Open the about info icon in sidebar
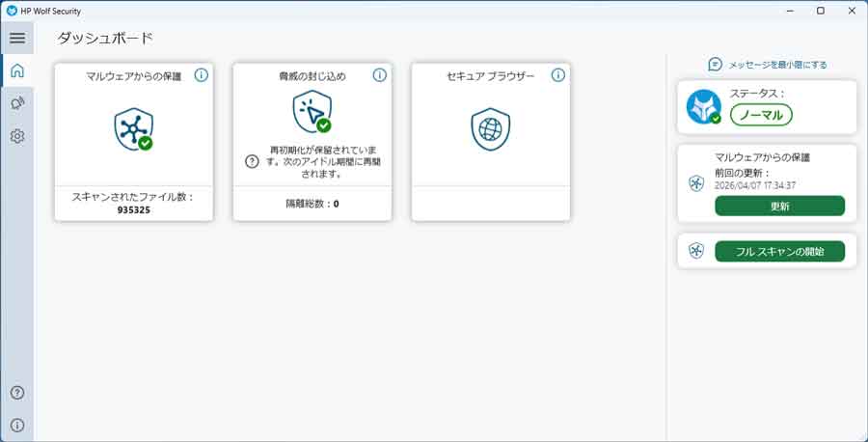The image size is (868, 442). pyautogui.click(x=16, y=425)
